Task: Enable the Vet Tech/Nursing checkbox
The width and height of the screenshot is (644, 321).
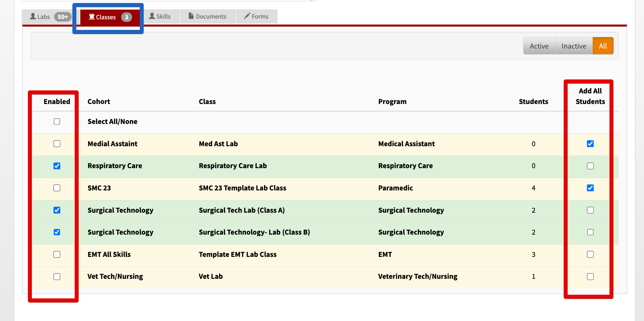Action: 57,276
